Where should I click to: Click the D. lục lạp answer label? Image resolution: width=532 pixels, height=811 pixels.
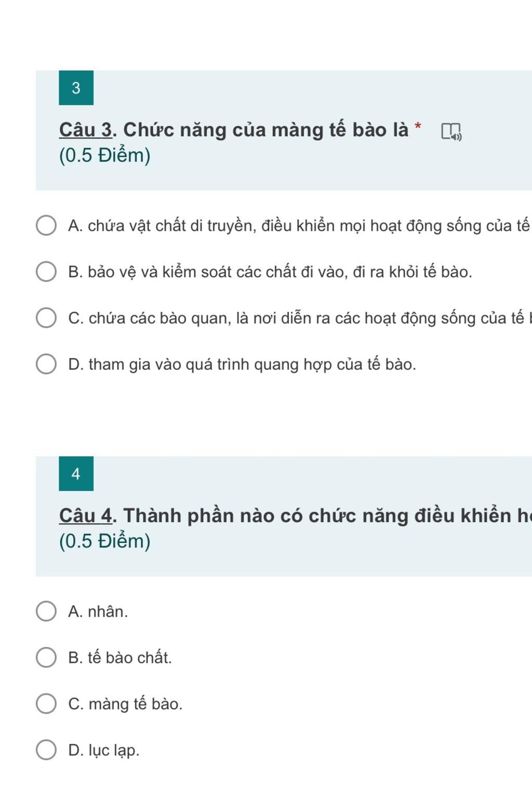(104, 751)
